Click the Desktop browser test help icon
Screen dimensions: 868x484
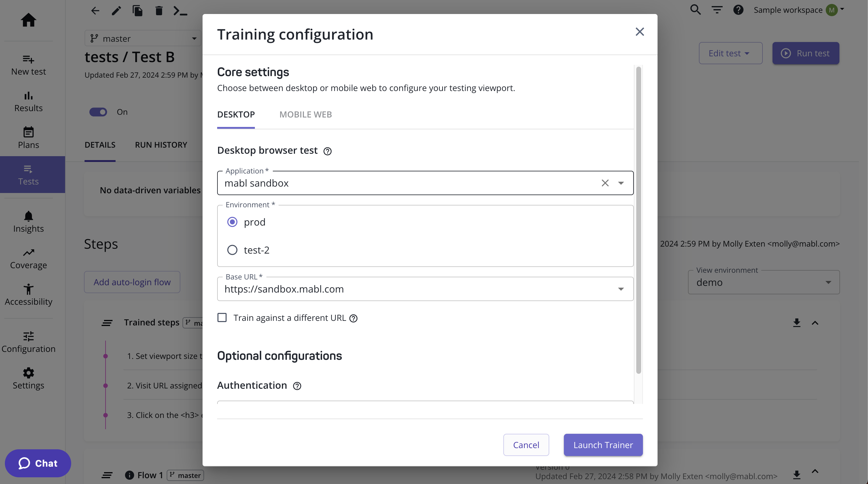(x=327, y=151)
